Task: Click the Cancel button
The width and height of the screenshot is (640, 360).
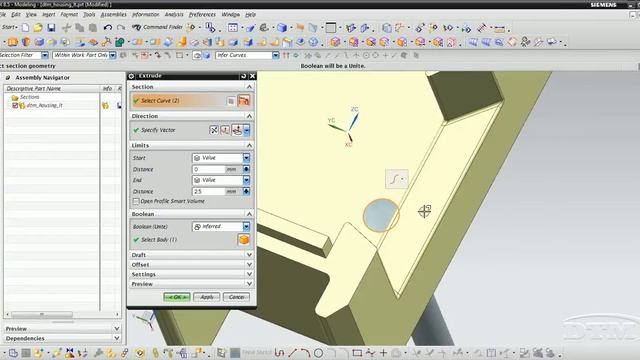Action: point(236,297)
